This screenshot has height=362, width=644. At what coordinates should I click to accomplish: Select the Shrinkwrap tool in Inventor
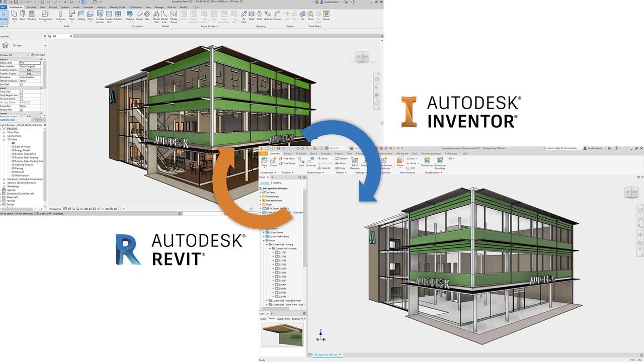point(426,160)
